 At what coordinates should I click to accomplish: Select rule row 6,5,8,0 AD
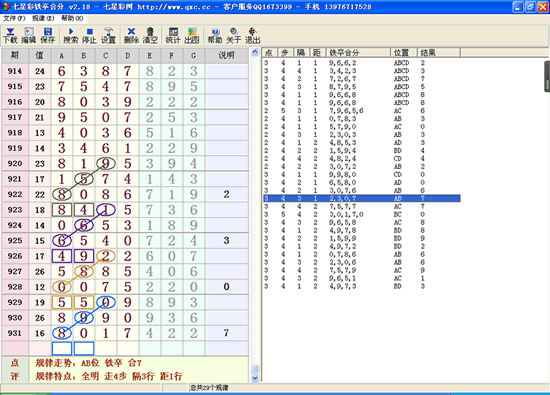pyautogui.click(x=362, y=183)
